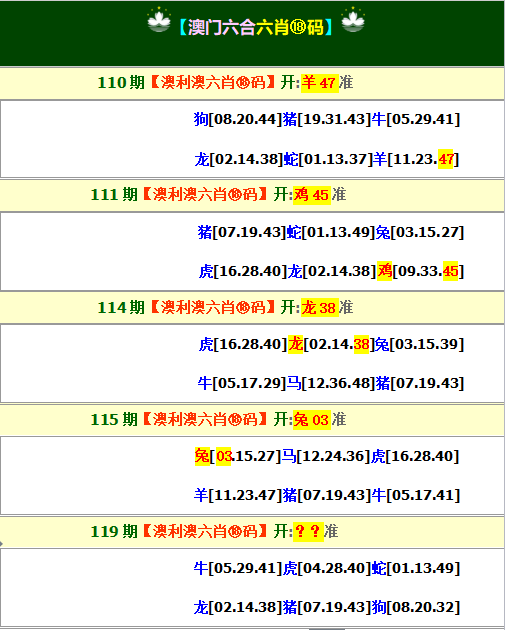Click the left lotus flower icon
Screen dimensions: 505x630
[x=159, y=20]
